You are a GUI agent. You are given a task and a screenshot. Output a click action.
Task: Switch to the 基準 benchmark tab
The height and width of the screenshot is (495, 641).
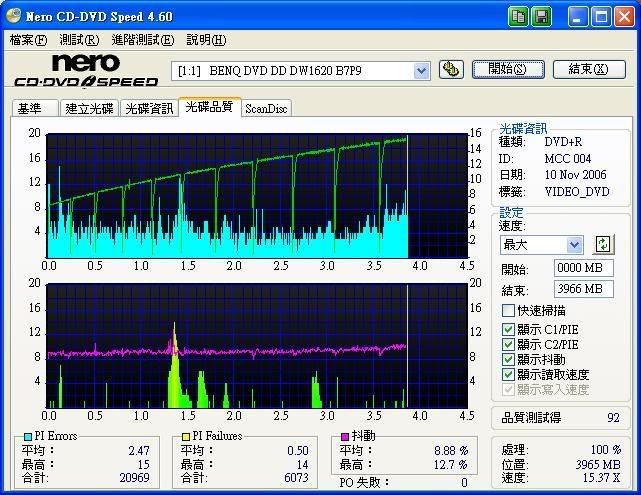pos(35,108)
